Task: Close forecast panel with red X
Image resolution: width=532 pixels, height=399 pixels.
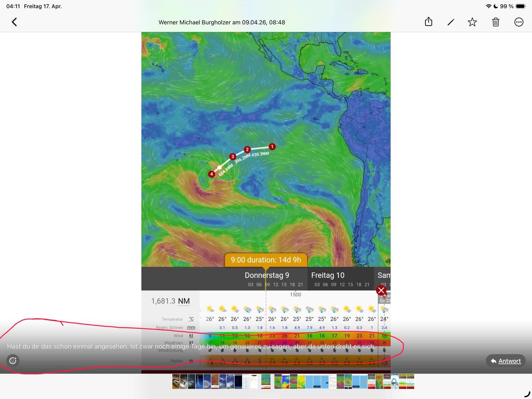Action: tap(381, 291)
